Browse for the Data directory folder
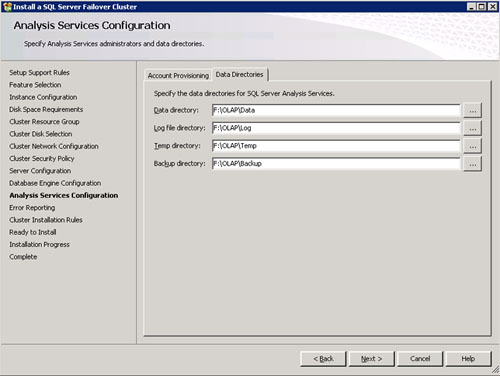 (x=473, y=111)
